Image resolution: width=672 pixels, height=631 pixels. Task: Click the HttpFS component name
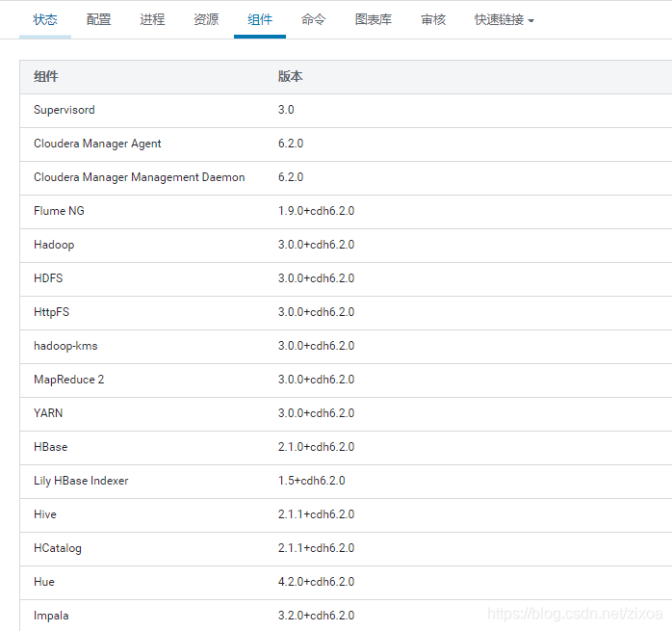coord(51,312)
